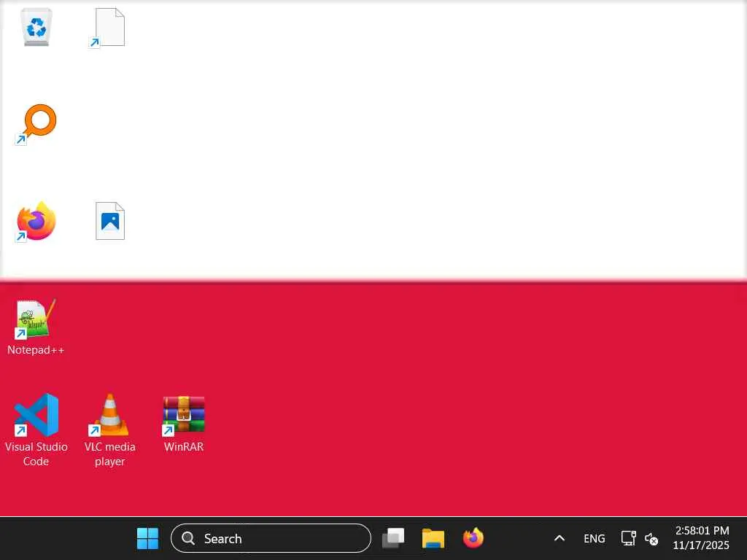This screenshot has height=560, width=747.
Task: Select the orange magnifier shortcut icon
Action: [x=36, y=124]
